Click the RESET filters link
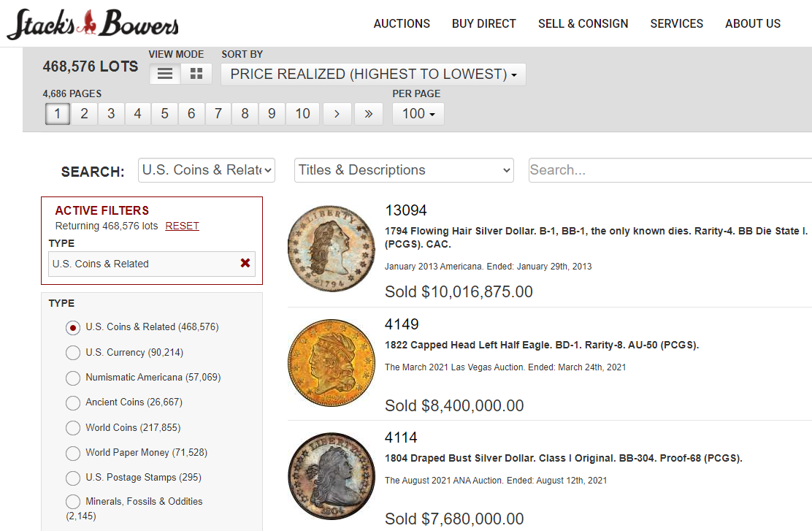812x531 pixels. [182, 226]
